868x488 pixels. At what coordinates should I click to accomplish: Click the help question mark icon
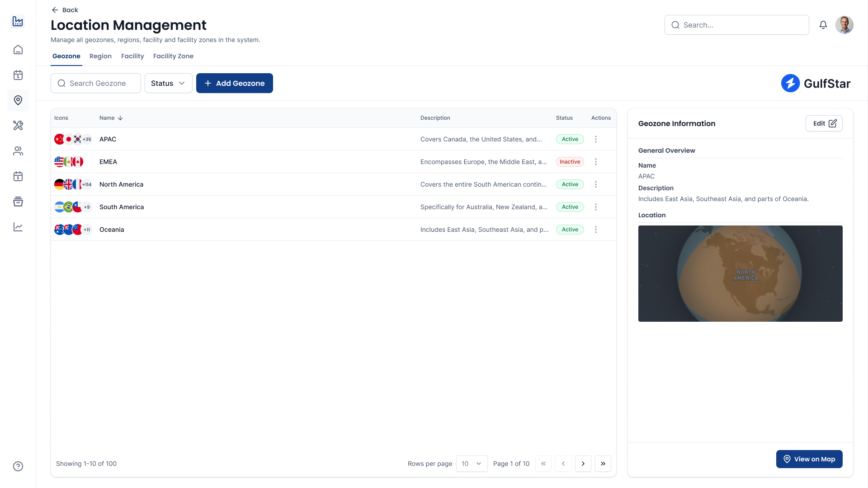tap(18, 466)
